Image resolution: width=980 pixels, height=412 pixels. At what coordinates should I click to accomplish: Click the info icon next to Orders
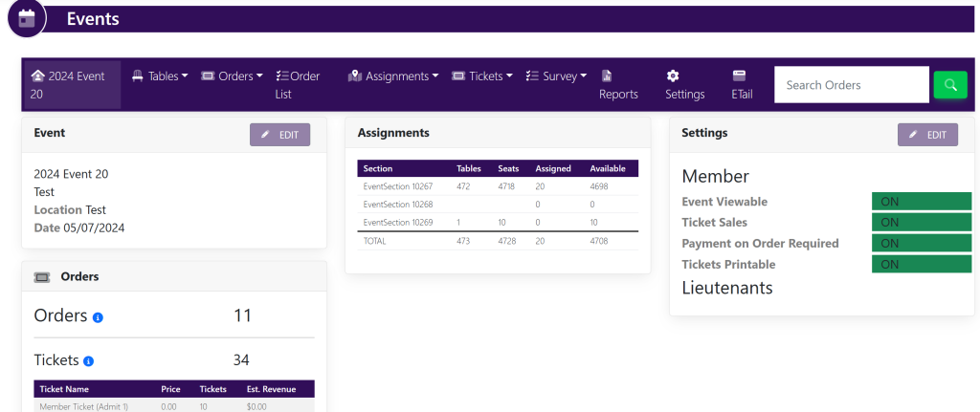point(98,317)
